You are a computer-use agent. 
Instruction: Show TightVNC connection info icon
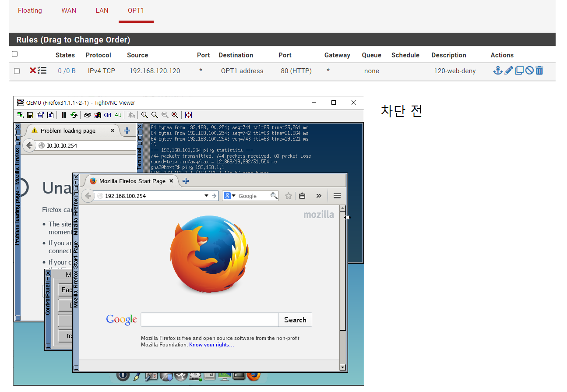point(50,115)
